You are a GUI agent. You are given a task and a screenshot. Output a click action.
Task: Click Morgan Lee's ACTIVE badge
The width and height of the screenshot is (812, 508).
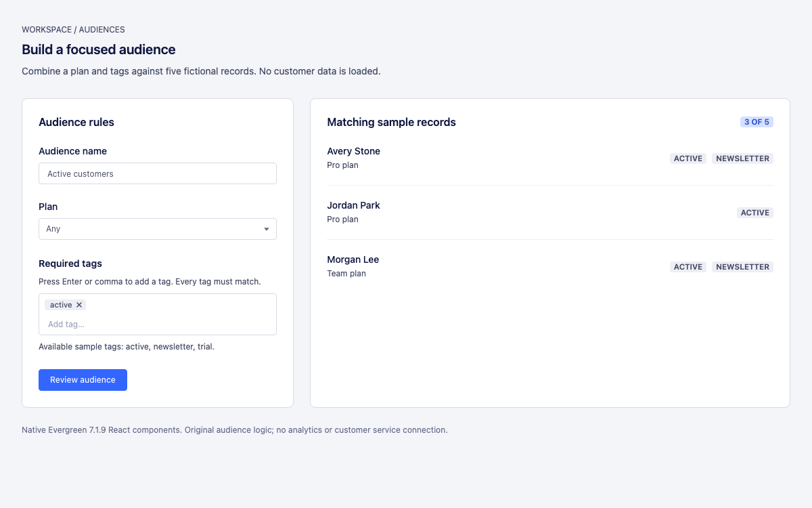[x=688, y=267]
